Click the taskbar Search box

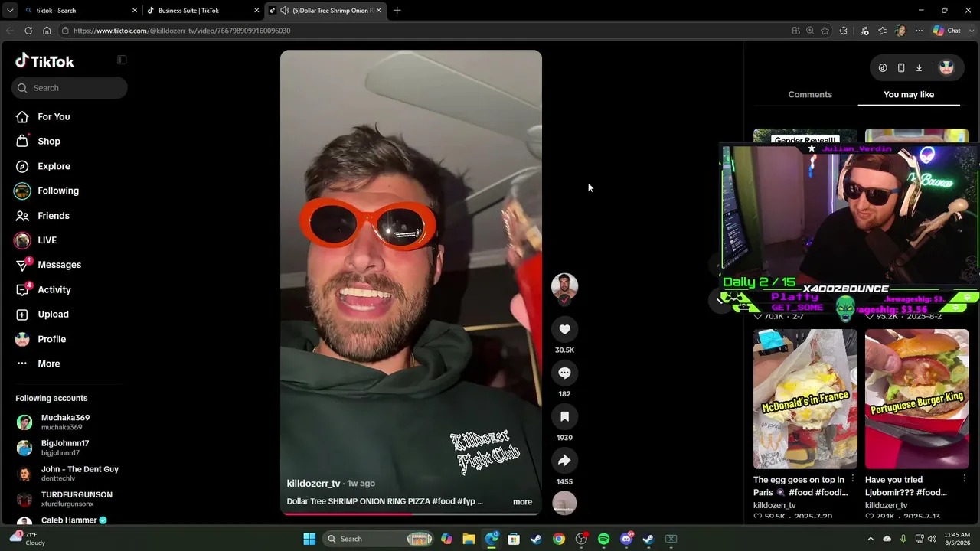(x=379, y=539)
